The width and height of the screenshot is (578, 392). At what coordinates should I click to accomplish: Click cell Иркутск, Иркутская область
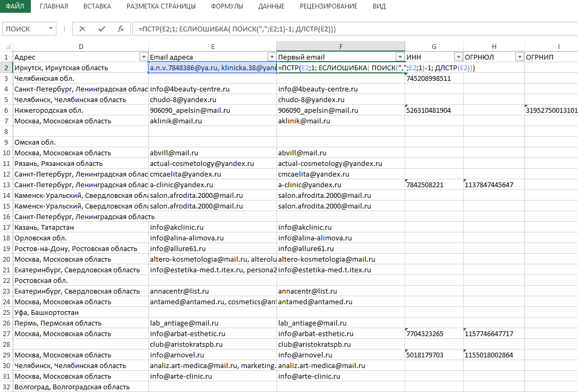81,68
